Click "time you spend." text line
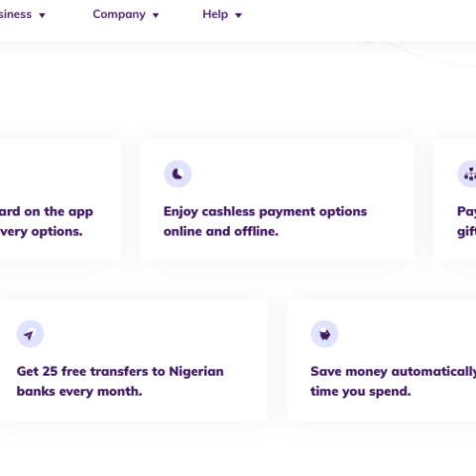The height and width of the screenshot is (476, 476). click(361, 392)
